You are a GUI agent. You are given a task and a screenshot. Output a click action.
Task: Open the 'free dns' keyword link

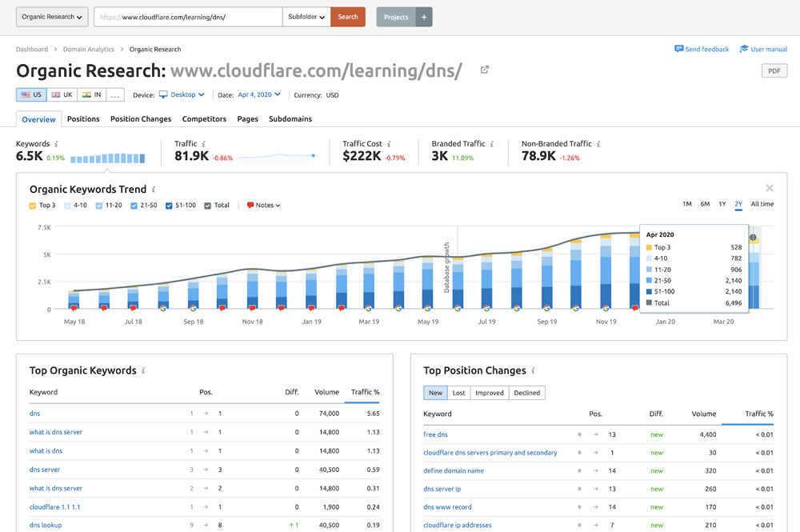pos(435,434)
